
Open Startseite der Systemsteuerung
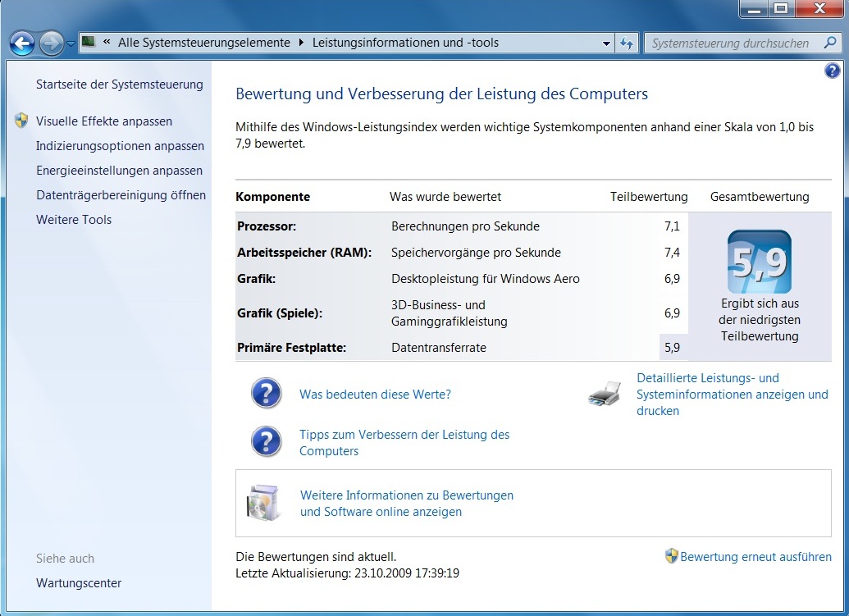(x=120, y=84)
